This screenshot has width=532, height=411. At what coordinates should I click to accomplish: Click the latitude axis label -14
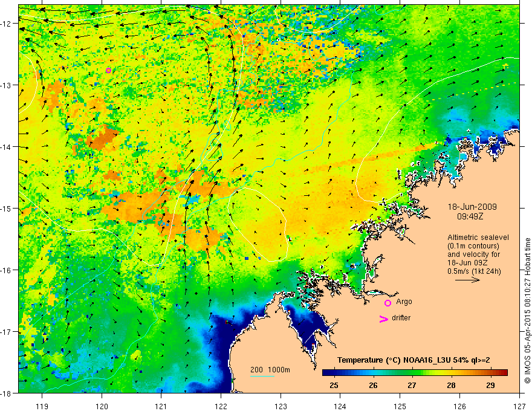[x=6, y=147]
